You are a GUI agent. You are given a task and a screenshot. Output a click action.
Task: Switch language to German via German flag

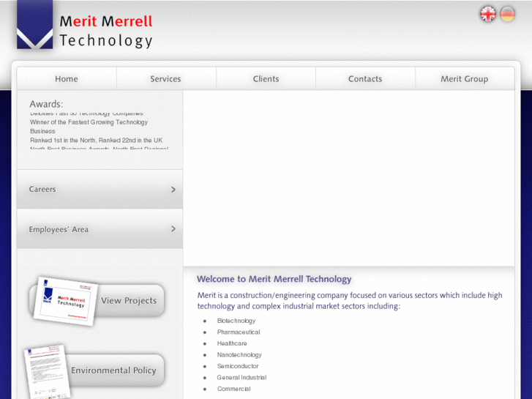point(507,14)
